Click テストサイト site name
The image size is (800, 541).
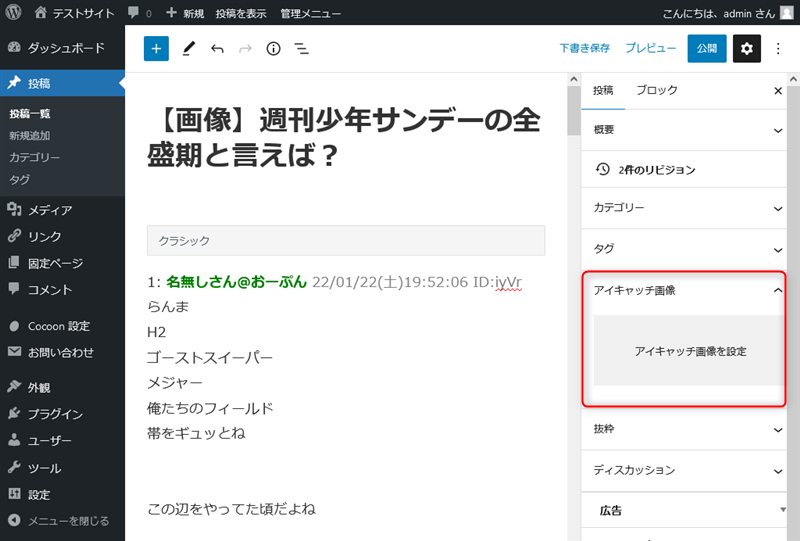[84, 13]
